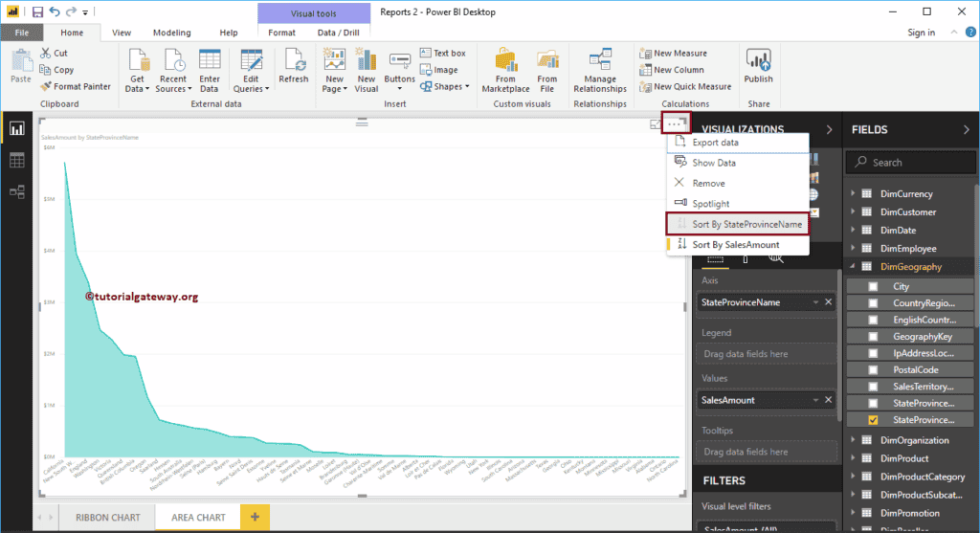Screen dimensions: 980x533
Task: Switch to the RIBBON CHART page tab
Action: (x=107, y=518)
